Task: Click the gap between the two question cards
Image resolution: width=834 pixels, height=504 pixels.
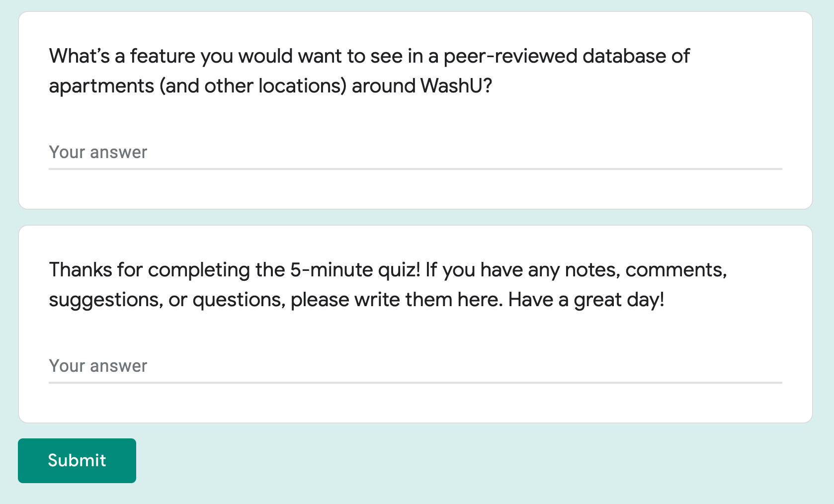Action: (416, 217)
